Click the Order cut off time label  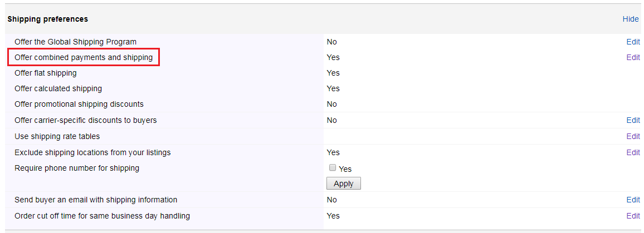click(103, 216)
